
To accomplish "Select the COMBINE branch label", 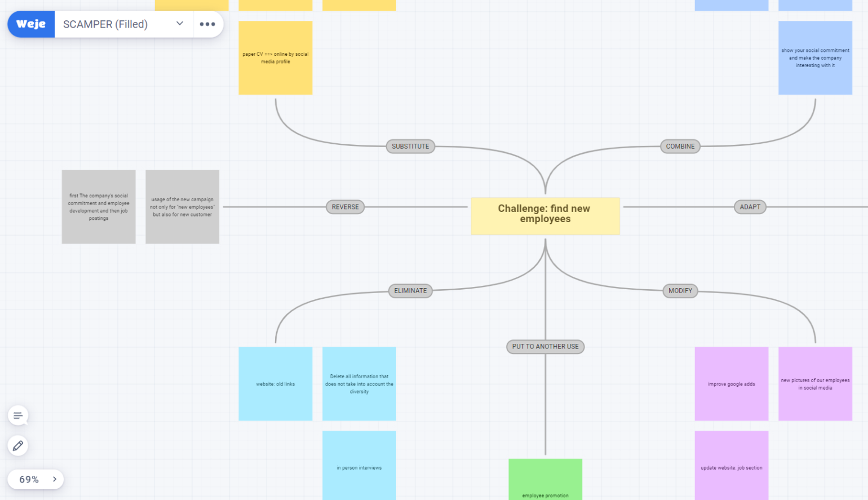I will 680,147.
